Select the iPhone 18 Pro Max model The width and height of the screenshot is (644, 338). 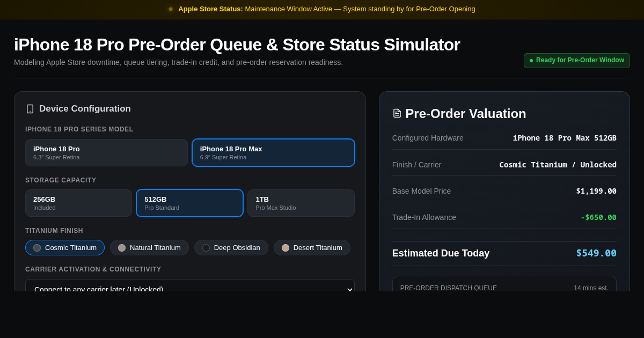pos(273,152)
